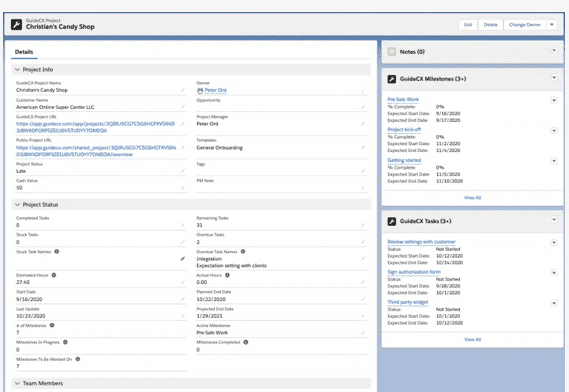Open the Public Project URL link
Screen dimensions: 569x392
pos(96,151)
